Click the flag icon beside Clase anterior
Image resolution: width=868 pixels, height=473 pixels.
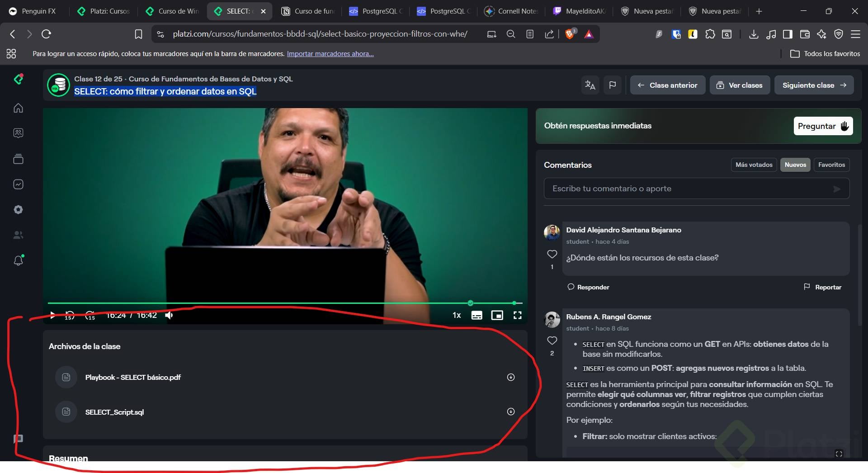(x=613, y=85)
